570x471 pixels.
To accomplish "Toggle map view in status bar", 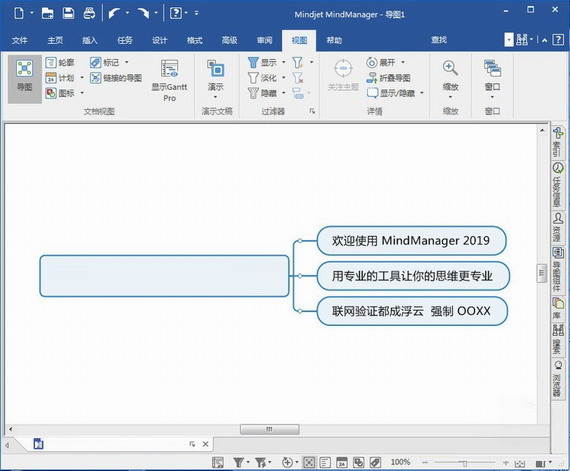I will [x=309, y=462].
